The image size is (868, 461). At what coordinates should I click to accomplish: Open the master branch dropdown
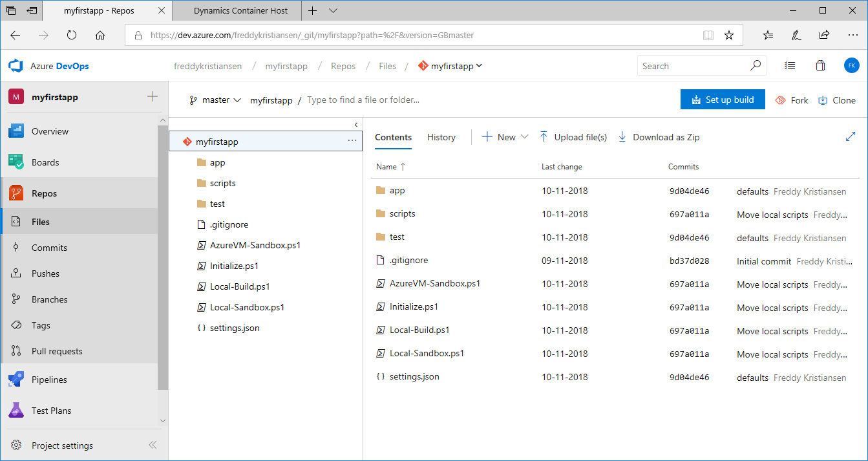point(215,100)
